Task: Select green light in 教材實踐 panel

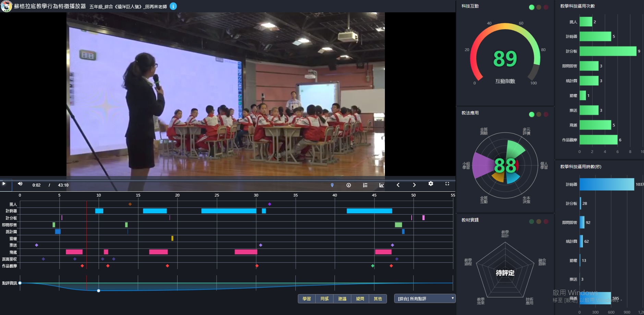Action: [532, 222]
